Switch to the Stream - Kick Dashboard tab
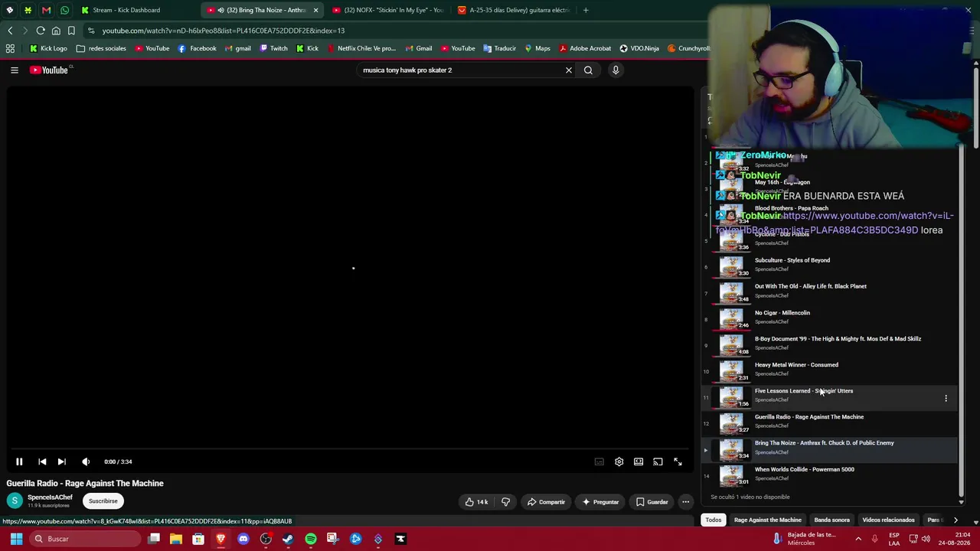Image resolution: width=980 pixels, height=551 pixels. click(132, 10)
